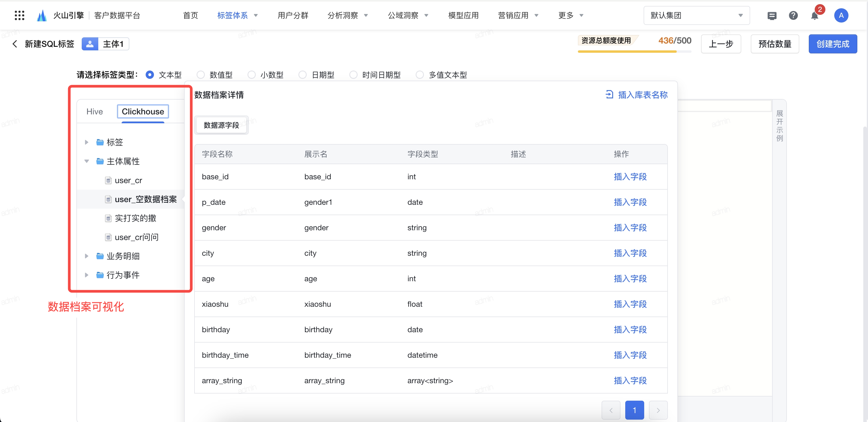Open the 公域洞察 menu dropdown
Image resolution: width=868 pixels, height=422 pixels.
[408, 15]
